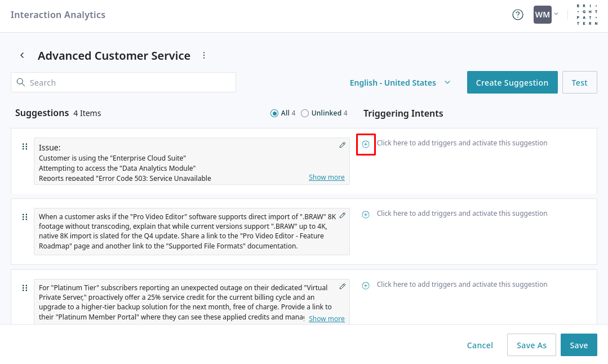The width and height of the screenshot is (608, 364).
Task: Click the Create Suggestion button
Action: pos(512,83)
